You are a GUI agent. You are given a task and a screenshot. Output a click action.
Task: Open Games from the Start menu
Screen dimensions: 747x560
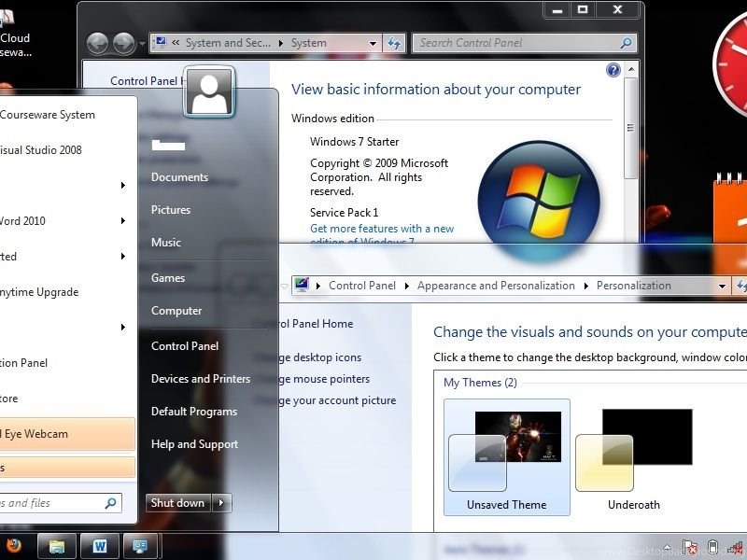pos(168,277)
